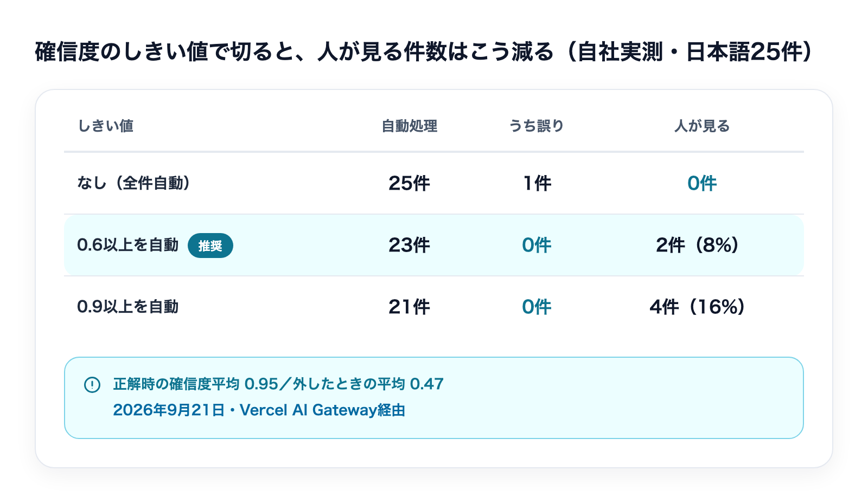Click the 推奨 badge
Image resolution: width=868 pixels, height=503 pixels.
pyautogui.click(x=210, y=246)
